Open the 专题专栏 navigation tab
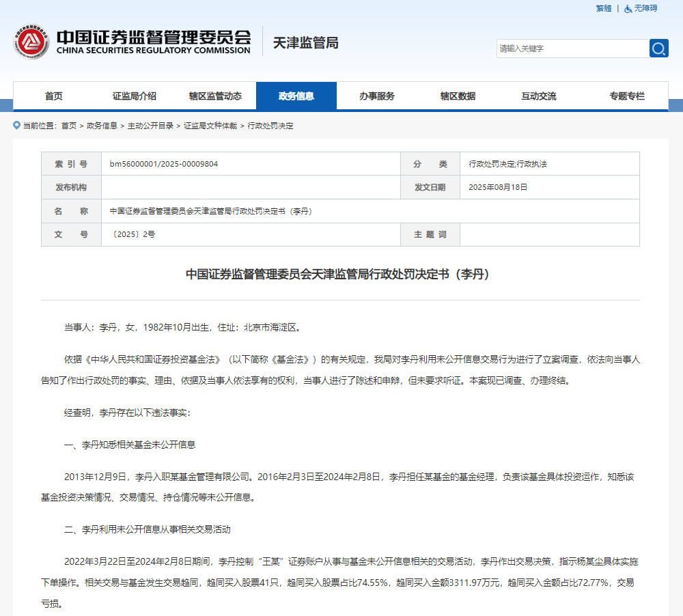 pos(627,96)
